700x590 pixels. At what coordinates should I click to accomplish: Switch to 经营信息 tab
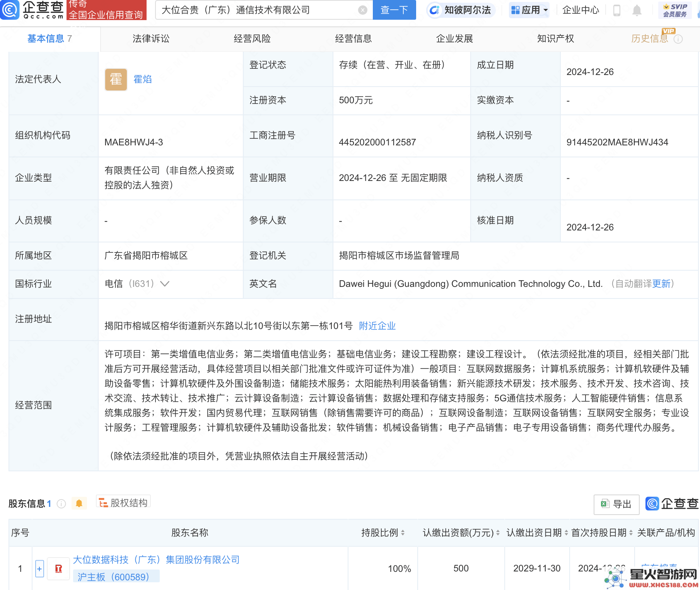(353, 39)
